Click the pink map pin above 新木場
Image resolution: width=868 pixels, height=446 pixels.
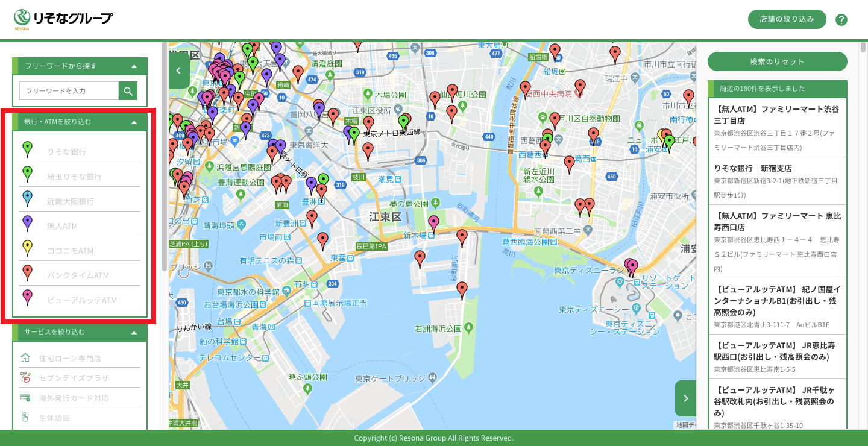click(433, 224)
